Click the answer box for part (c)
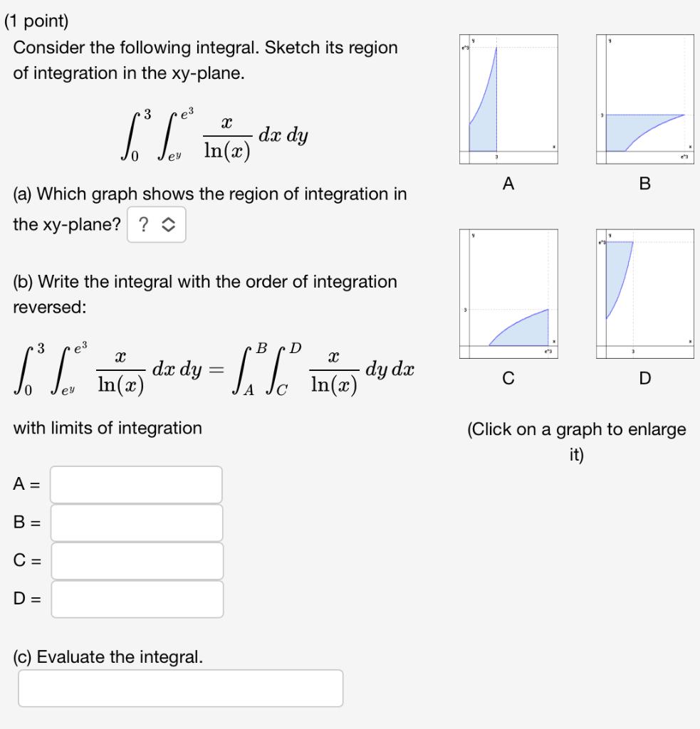Image resolution: width=700 pixels, height=729 pixels. (182, 686)
